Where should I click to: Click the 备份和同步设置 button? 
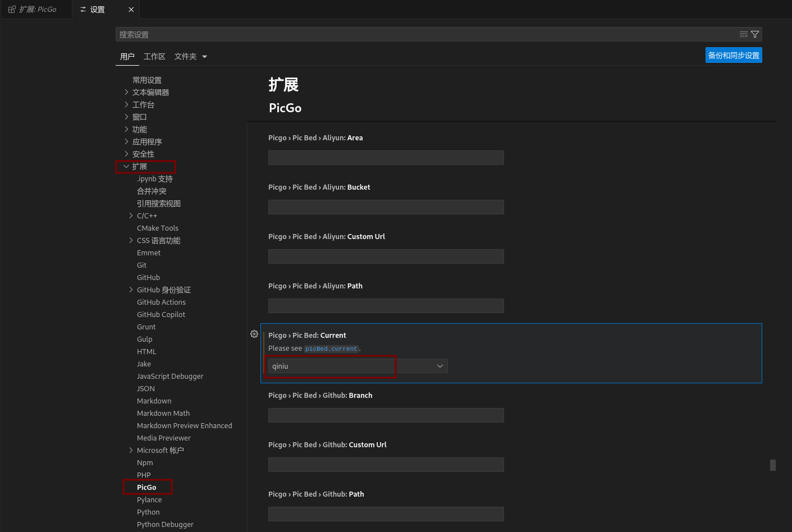coord(734,55)
